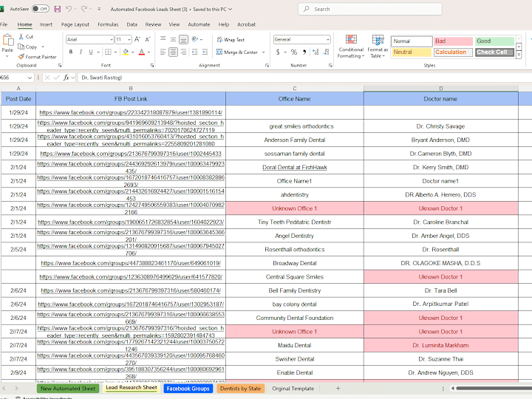
Task: Open the font size dropdown
Action: 129,40
